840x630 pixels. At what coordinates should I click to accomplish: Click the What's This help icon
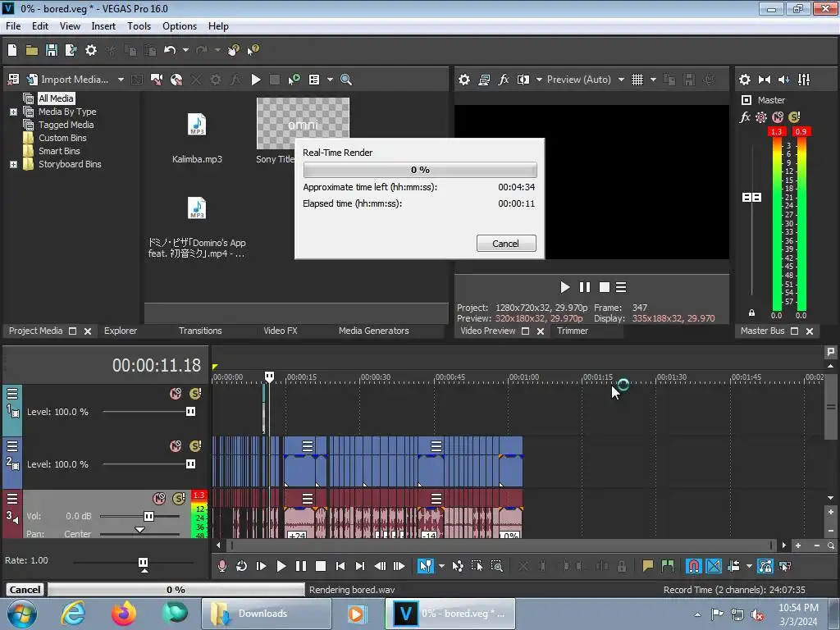253,50
